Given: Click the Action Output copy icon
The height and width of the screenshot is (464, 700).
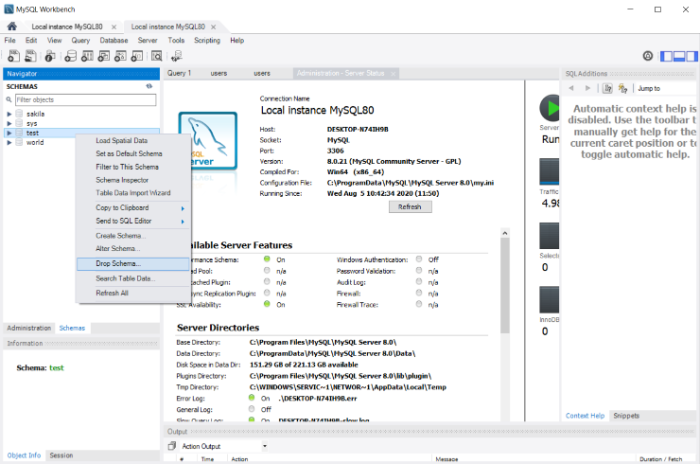Looking at the screenshot, I should coord(172,446).
